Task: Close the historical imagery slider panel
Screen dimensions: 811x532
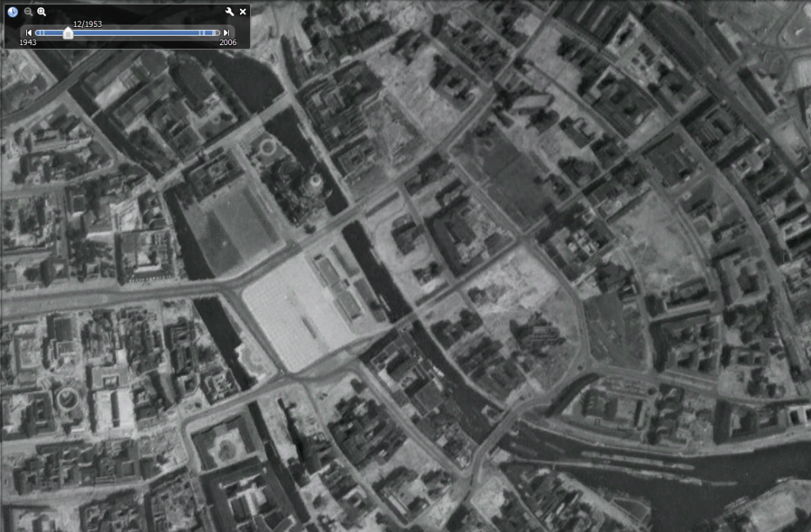Action: tap(243, 12)
